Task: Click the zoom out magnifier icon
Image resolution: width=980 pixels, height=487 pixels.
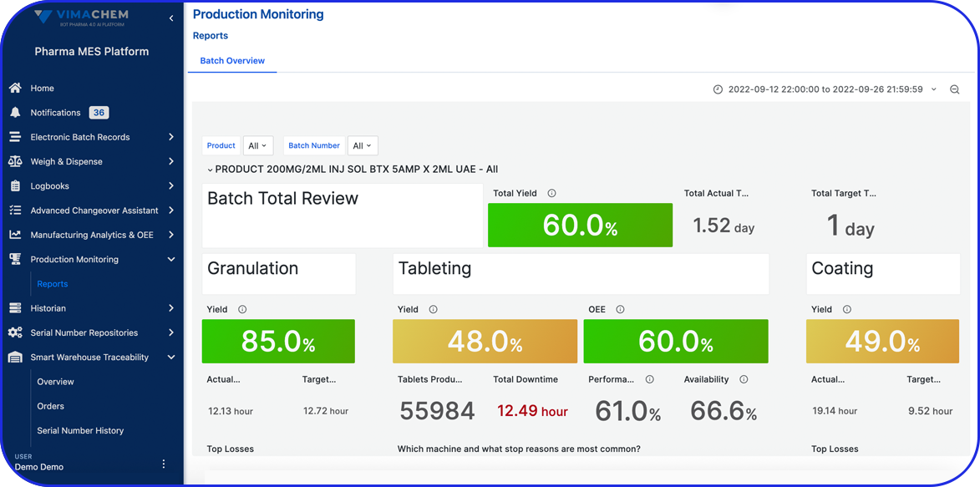Action: pyautogui.click(x=954, y=89)
